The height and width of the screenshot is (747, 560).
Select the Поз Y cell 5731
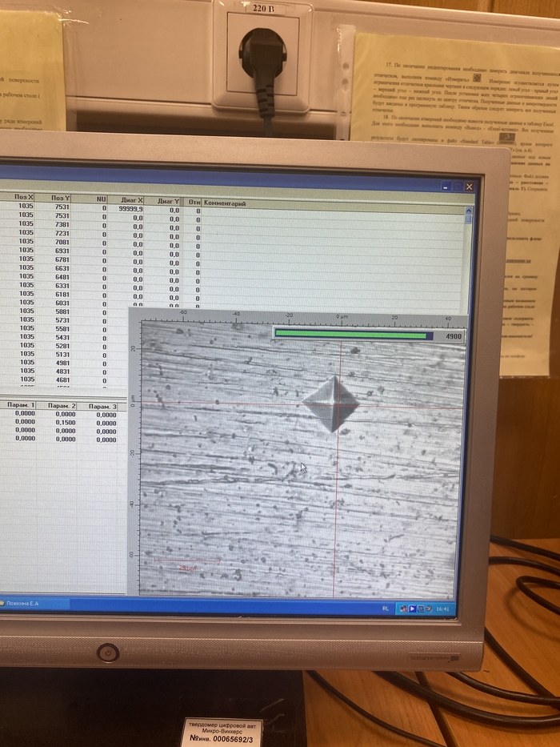53,320
